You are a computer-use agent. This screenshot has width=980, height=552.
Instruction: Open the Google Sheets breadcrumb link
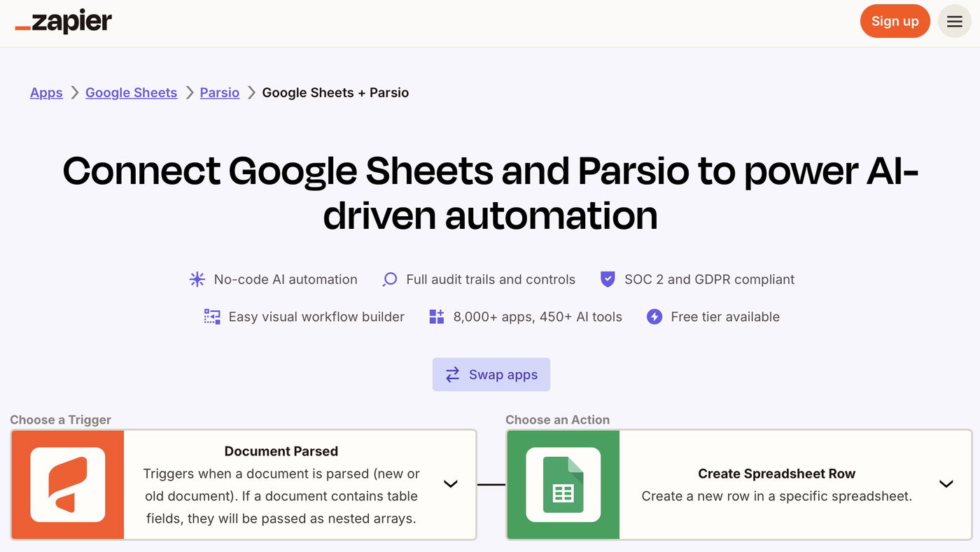coord(132,92)
